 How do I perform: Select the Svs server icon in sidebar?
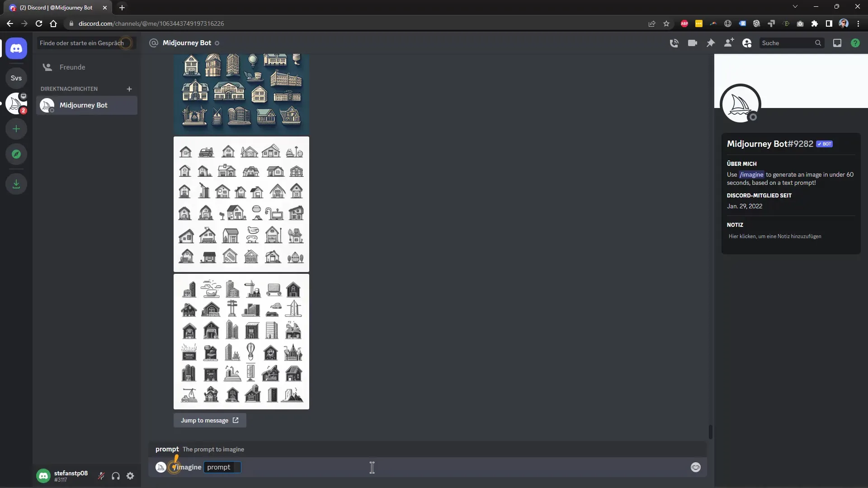(16, 77)
